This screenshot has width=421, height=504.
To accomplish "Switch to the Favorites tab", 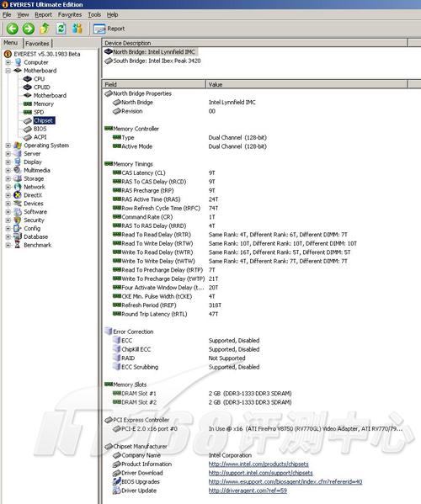I will [x=37, y=44].
